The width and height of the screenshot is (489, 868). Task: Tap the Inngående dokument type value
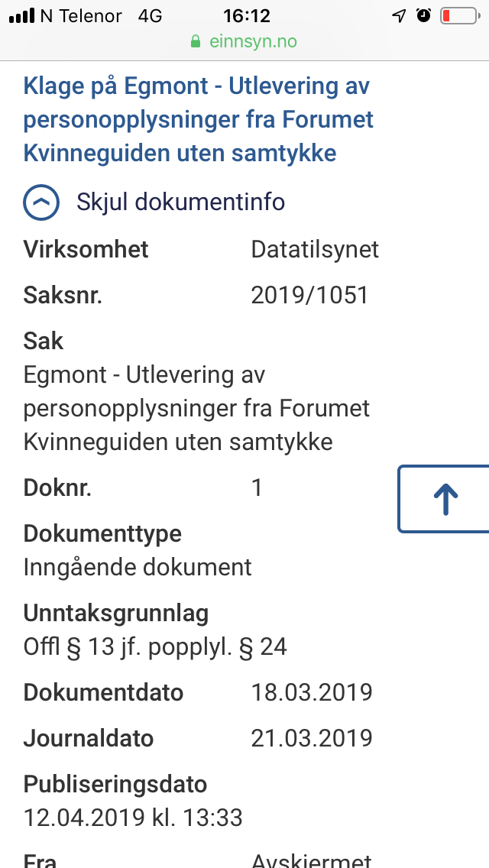[138, 567]
